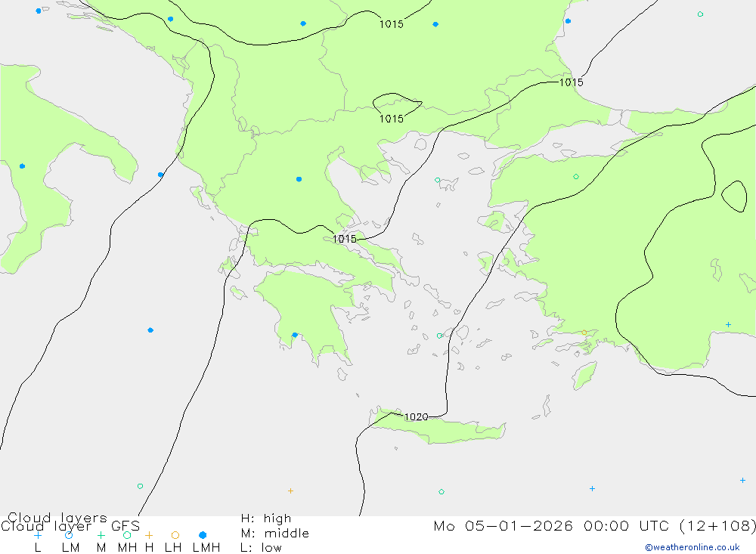Screen dimensions: 756x554
Task: Click the 'H: high' legend text
Action: coord(266,518)
